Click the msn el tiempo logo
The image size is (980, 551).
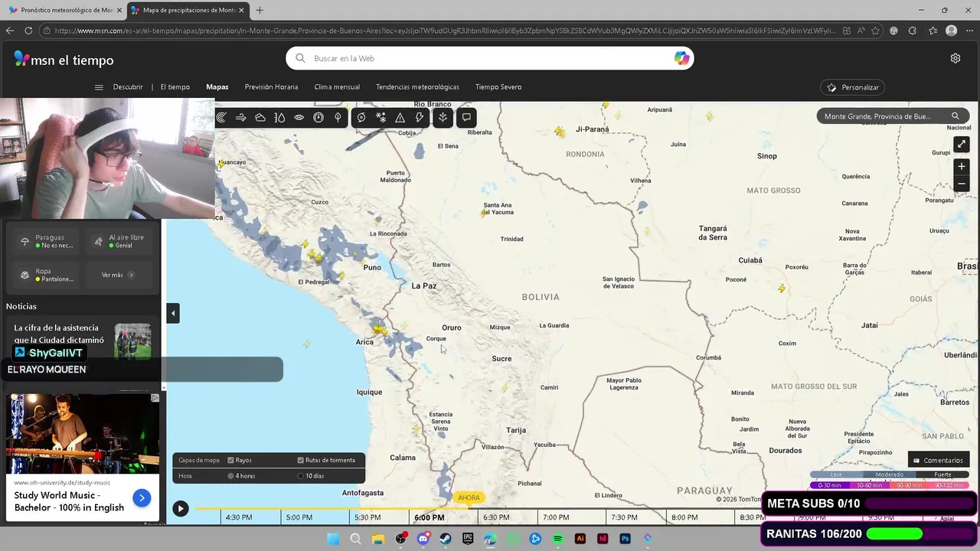[x=64, y=60]
